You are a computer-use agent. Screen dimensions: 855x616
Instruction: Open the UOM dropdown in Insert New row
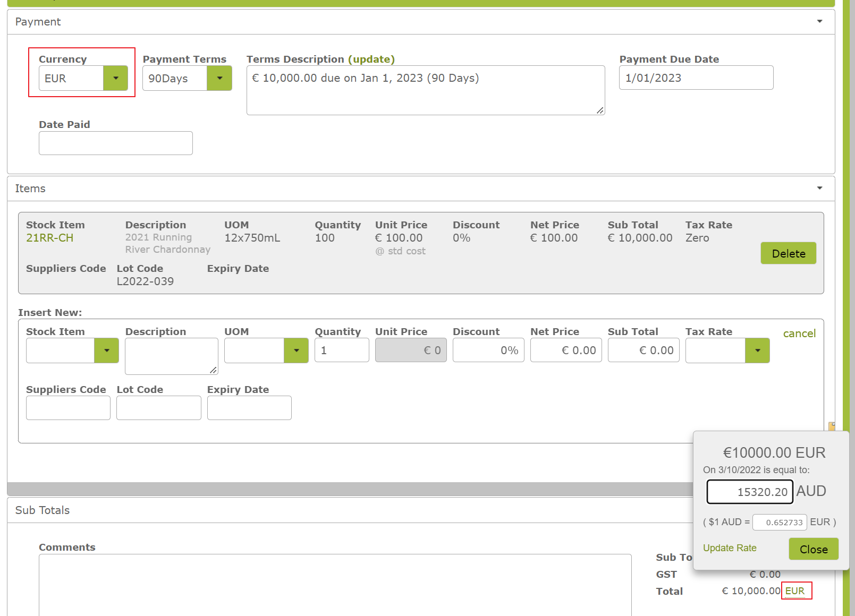click(x=296, y=350)
